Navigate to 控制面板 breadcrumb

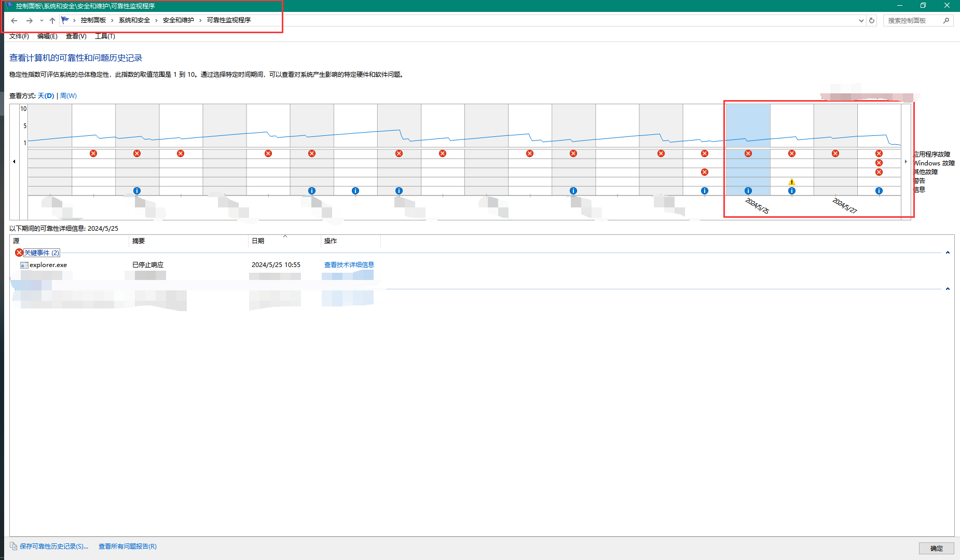click(x=93, y=20)
